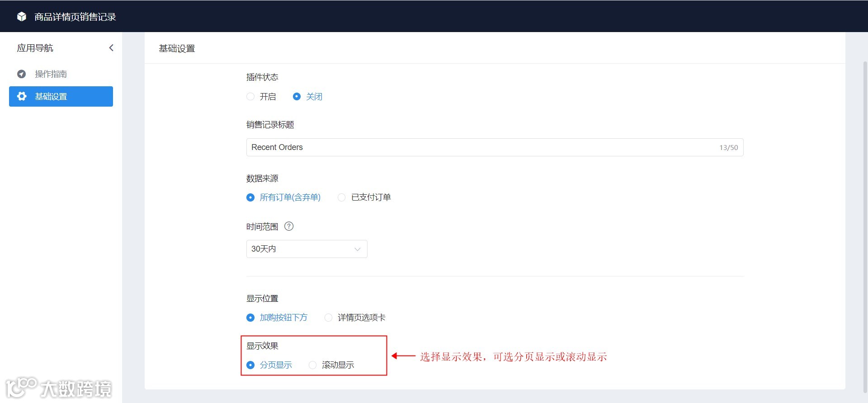The image size is (868, 403).
Task: Click the 操作指南 compass icon
Action: click(x=21, y=74)
